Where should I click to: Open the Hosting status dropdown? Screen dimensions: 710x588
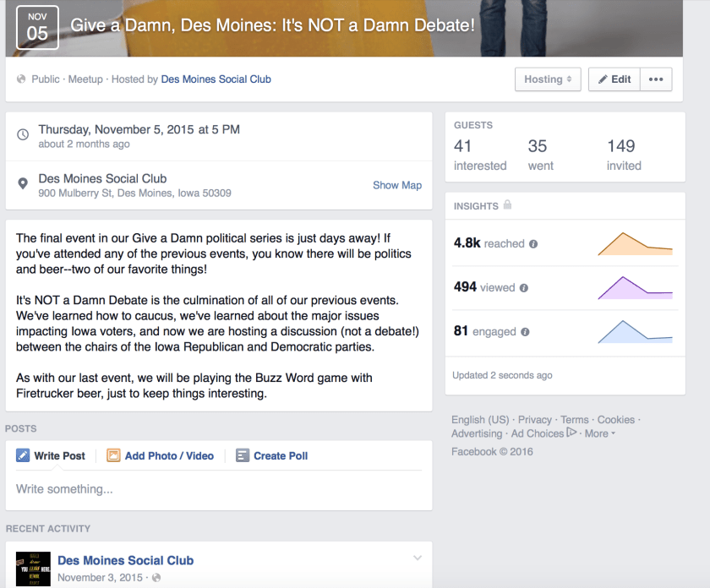coord(548,79)
